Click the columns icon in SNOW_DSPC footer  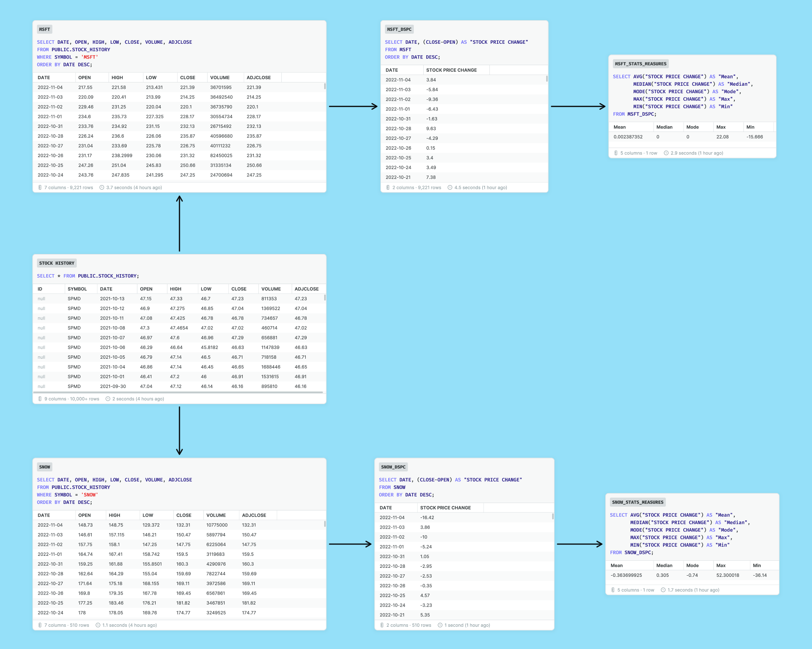click(x=382, y=625)
